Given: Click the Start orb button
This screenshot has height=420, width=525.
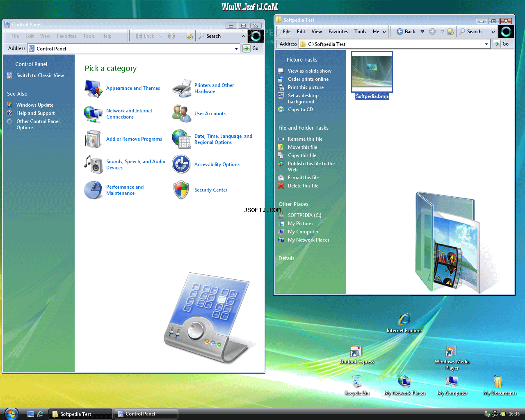Looking at the screenshot, I should (11, 413).
